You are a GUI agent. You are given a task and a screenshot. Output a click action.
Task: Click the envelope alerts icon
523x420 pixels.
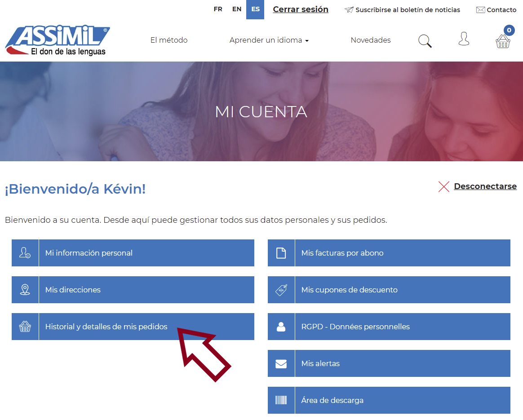pos(281,363)
